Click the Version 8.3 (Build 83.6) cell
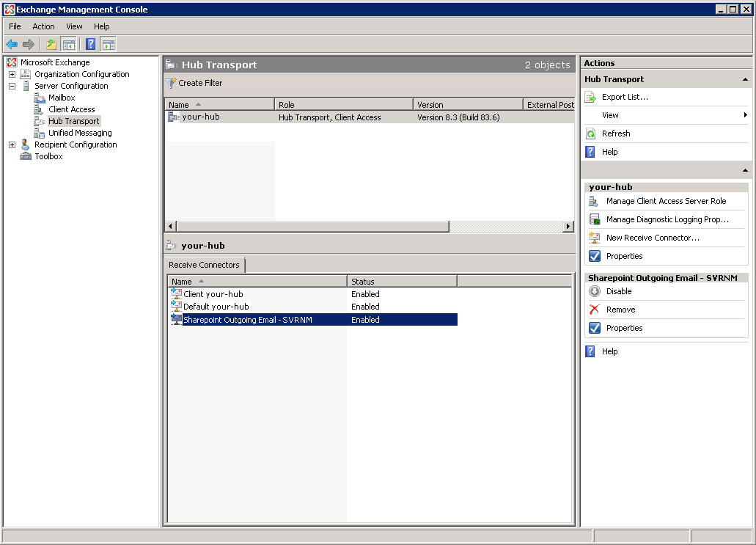The width and height of the screenshot is (756, 545). tap(458, 117)
